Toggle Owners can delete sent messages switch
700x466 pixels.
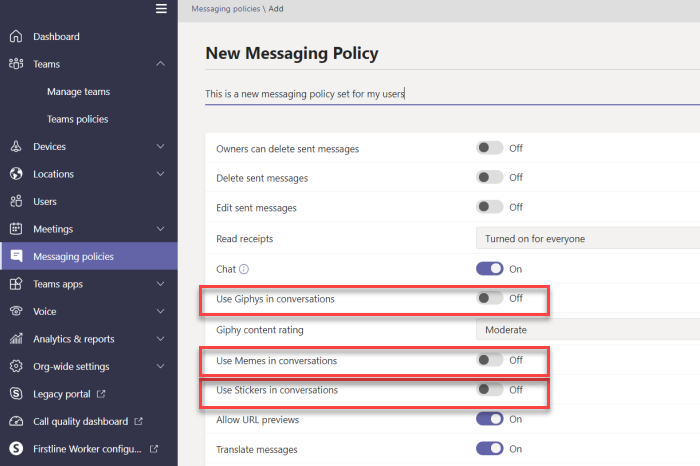[x=489, y=148]
